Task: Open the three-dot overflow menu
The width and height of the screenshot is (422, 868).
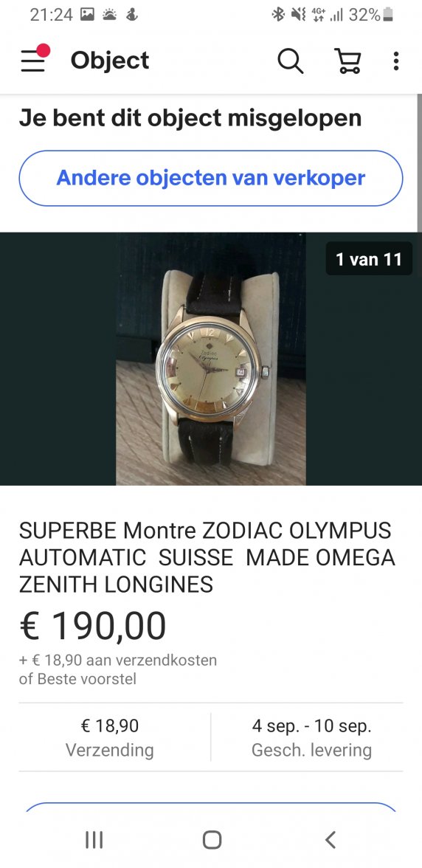Action: pos(396,61)
